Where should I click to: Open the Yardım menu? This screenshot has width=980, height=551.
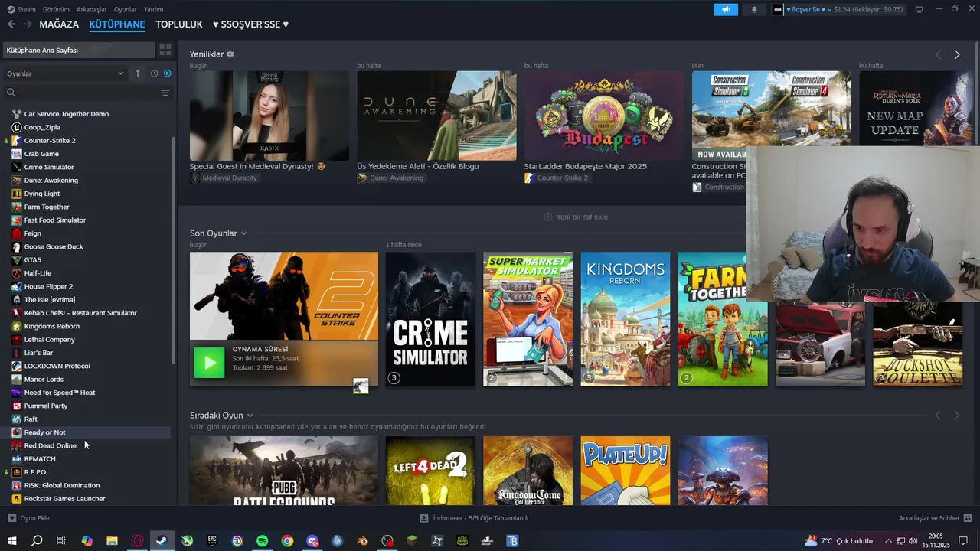click(x=153, y=9)
